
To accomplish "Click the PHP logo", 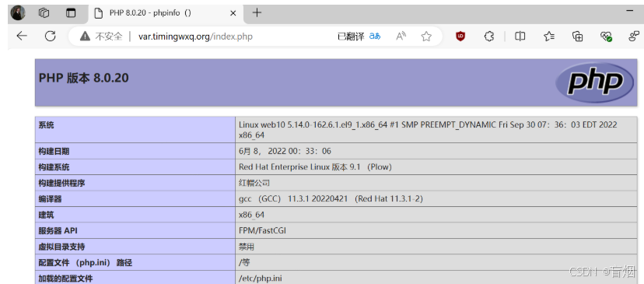I will tap(595, 82).
